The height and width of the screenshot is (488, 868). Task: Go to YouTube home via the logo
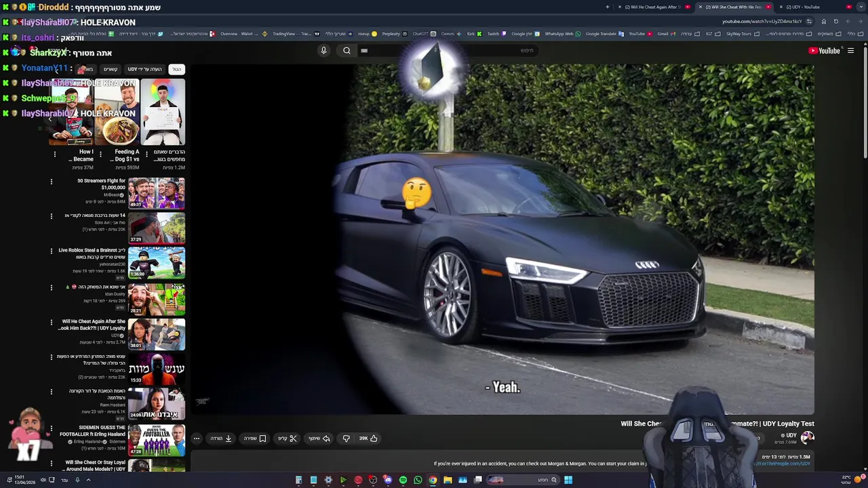pos(824,50)
